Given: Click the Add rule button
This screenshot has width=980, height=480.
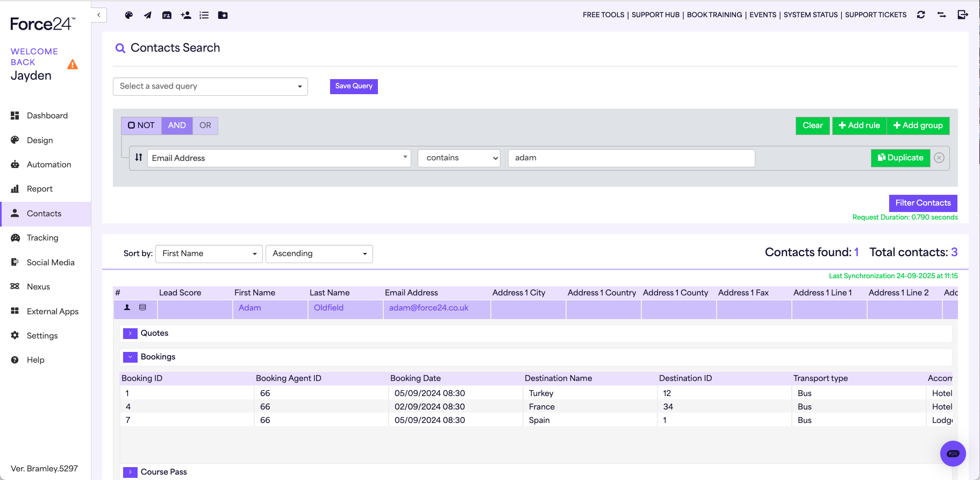Looking at the screenshot, I should tap(859, 125).
